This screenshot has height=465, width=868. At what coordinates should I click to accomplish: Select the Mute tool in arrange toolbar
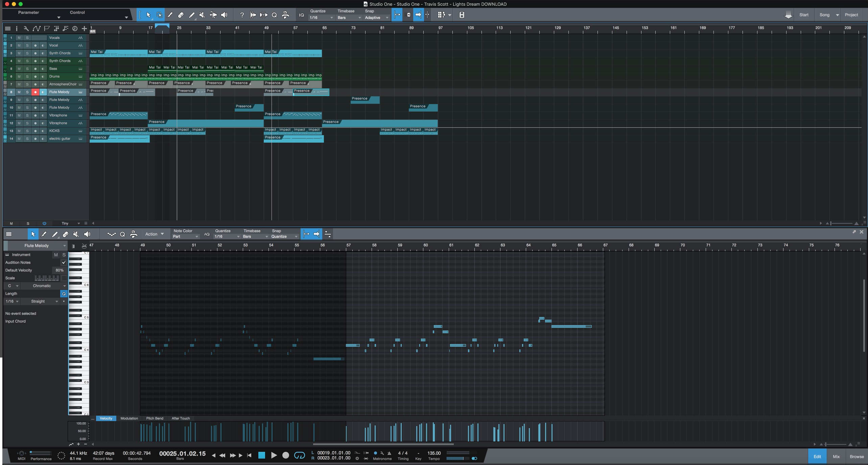[202, 15]
